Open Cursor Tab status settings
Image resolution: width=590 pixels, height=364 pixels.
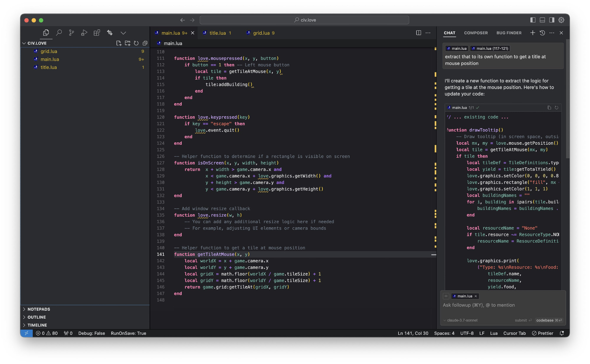point(514,333)
